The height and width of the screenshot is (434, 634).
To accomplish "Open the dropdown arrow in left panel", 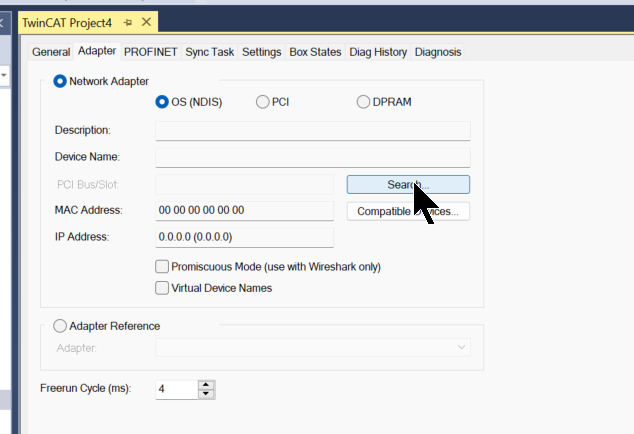I will click(4, 75).
